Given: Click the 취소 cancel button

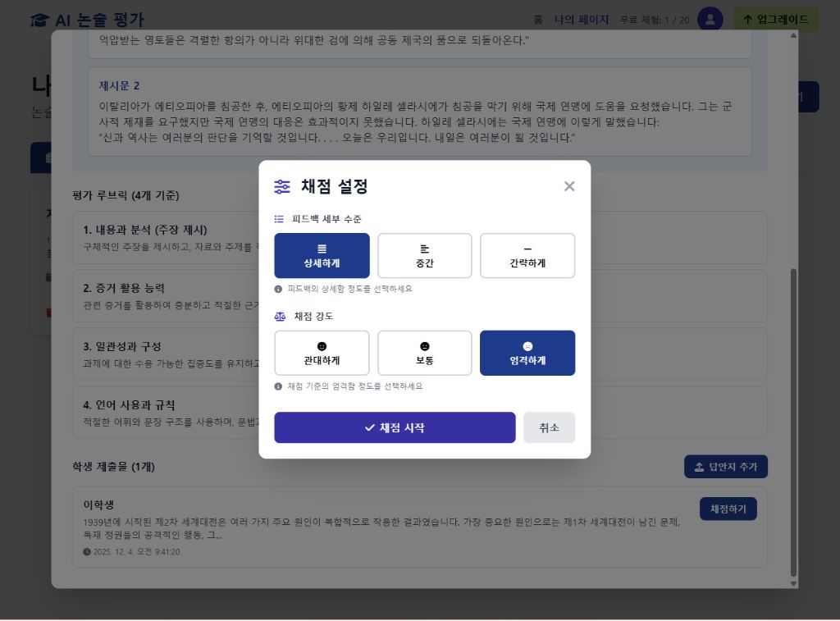Looking at the screenshot, I should tap(549, 427).
